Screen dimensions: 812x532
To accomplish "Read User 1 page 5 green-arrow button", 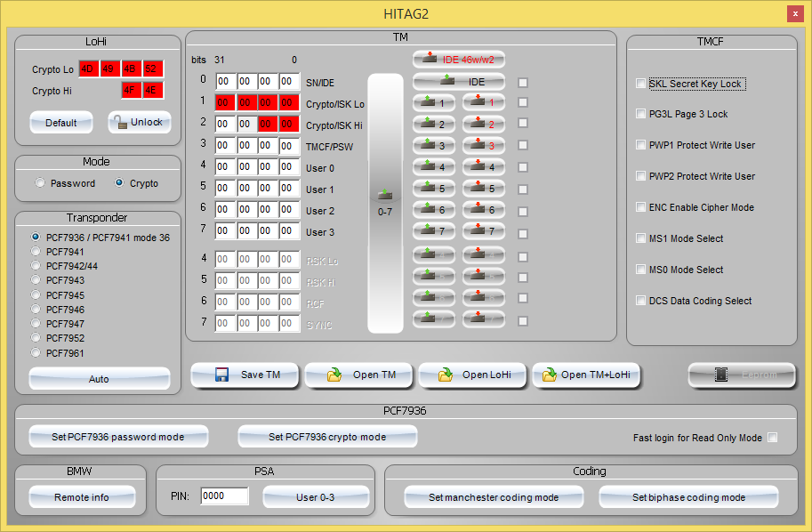I will point(434,189).
